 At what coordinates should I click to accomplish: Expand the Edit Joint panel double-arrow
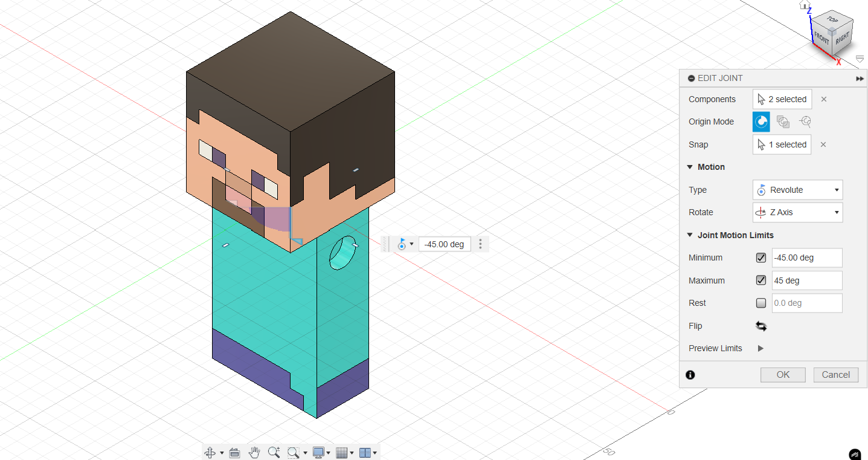860,79
